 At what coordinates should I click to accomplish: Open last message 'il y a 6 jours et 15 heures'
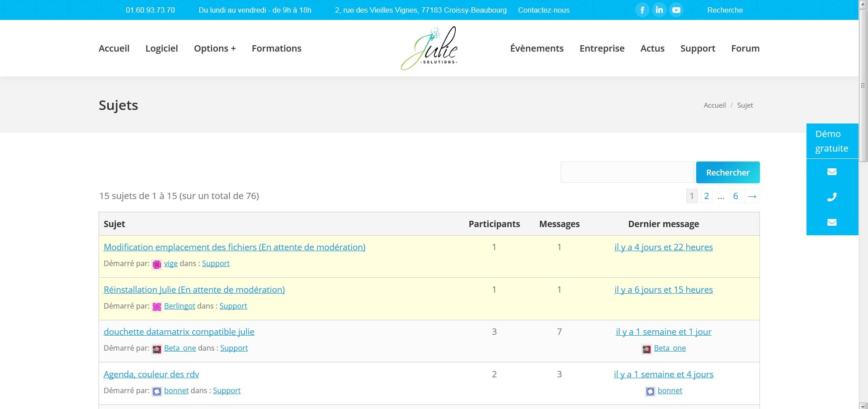click(x=664, y=290)
